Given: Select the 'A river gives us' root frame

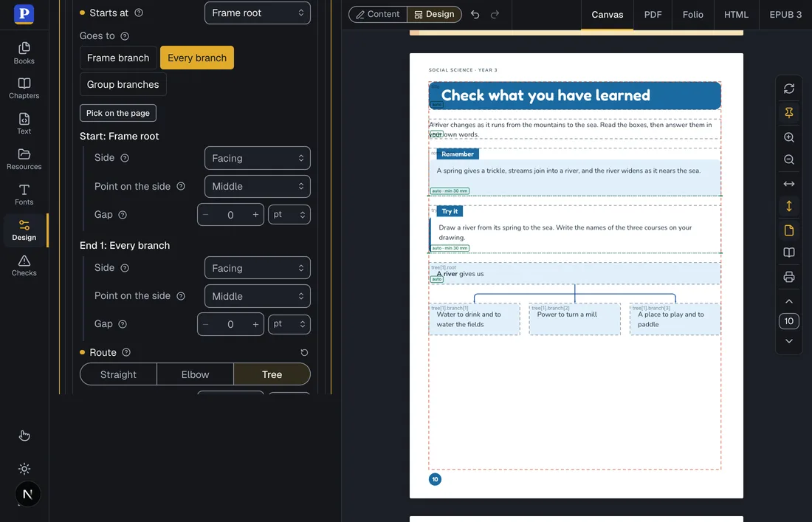Looking at the screenshot, I should (574, 273).
